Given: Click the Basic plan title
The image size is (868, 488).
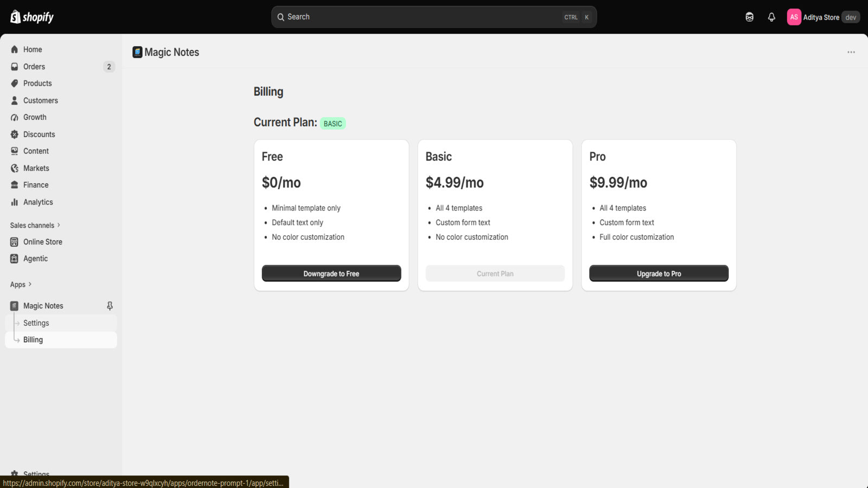Looking at the screenshot, I should tap(438, 157).
